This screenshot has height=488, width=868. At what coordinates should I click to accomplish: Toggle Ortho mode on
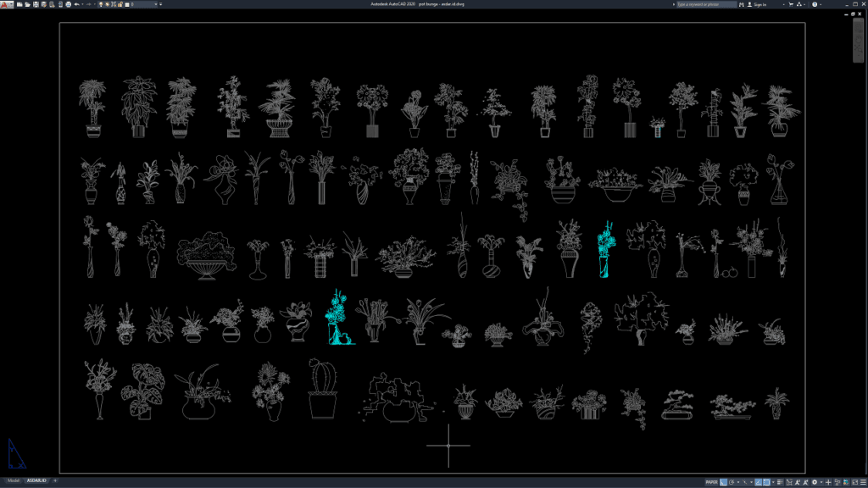click(x=758, y=481)
